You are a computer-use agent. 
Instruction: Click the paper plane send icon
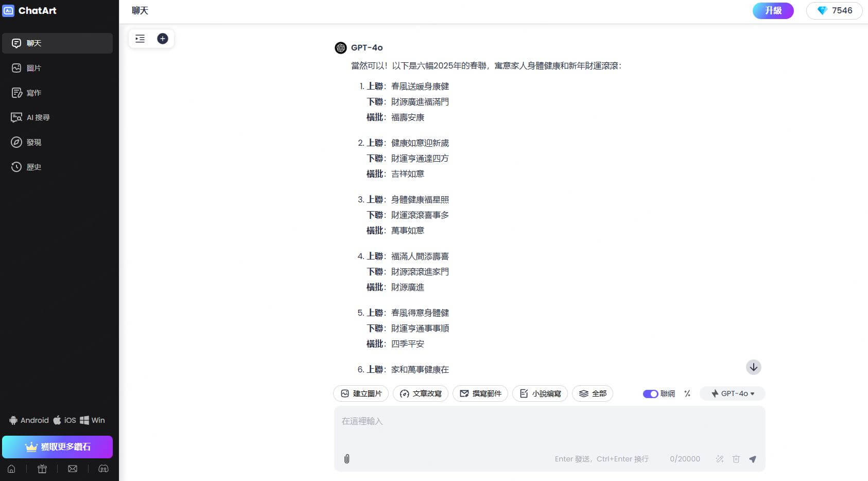(x=753, y=459)
